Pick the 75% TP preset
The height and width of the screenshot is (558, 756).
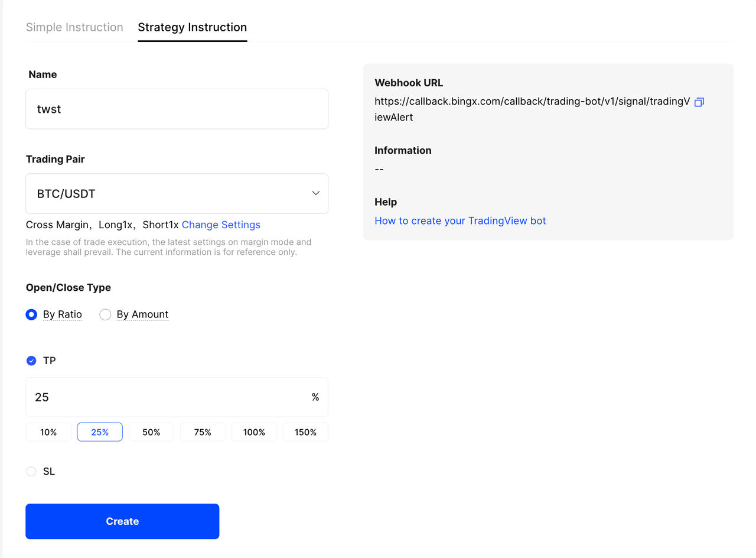coord(203,432)
